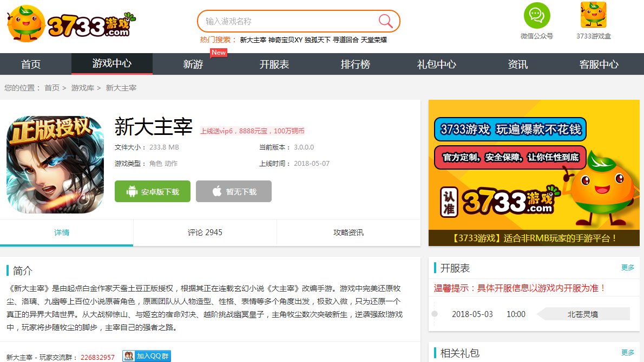The width and height of the screenshot is (644, 362).
Task: Switch to the 评论 2945 tab
Action: pos(205,232)
